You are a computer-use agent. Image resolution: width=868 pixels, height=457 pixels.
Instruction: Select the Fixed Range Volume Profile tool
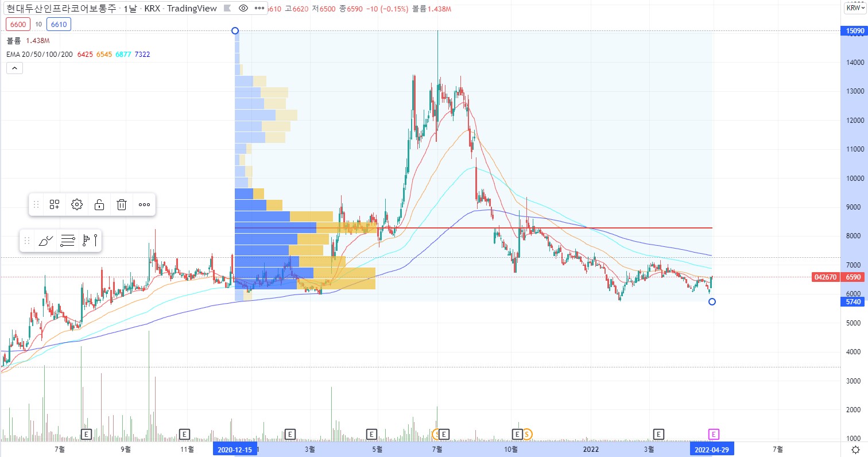(x=91, y=241)
